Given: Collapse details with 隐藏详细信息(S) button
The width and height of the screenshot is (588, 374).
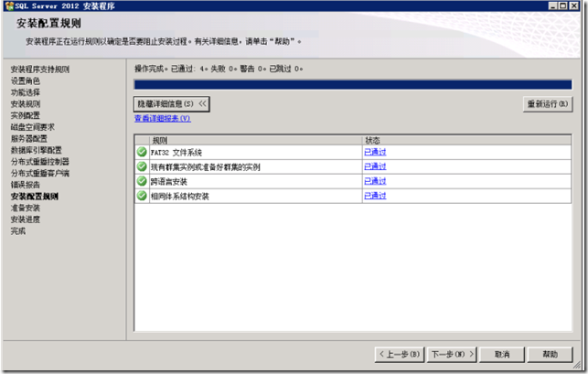Looking at the screenshot, I should point(171,104).
